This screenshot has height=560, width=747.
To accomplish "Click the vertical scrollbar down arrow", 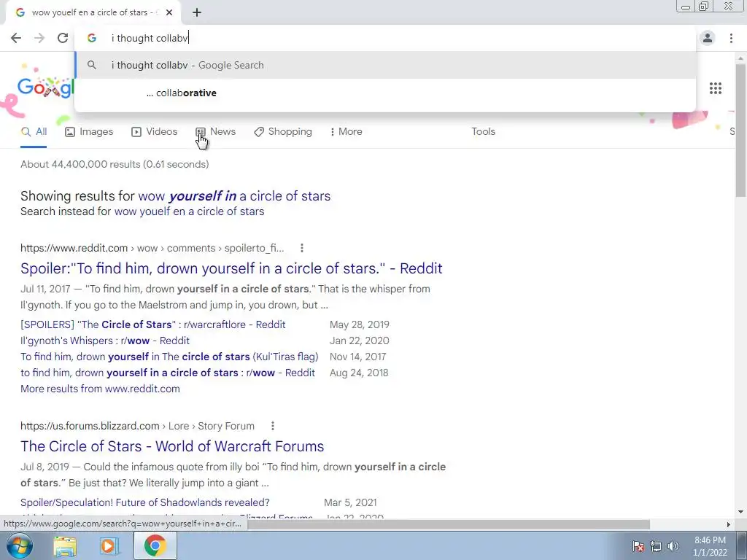I will pyautogui.click(x=740, y=513).
